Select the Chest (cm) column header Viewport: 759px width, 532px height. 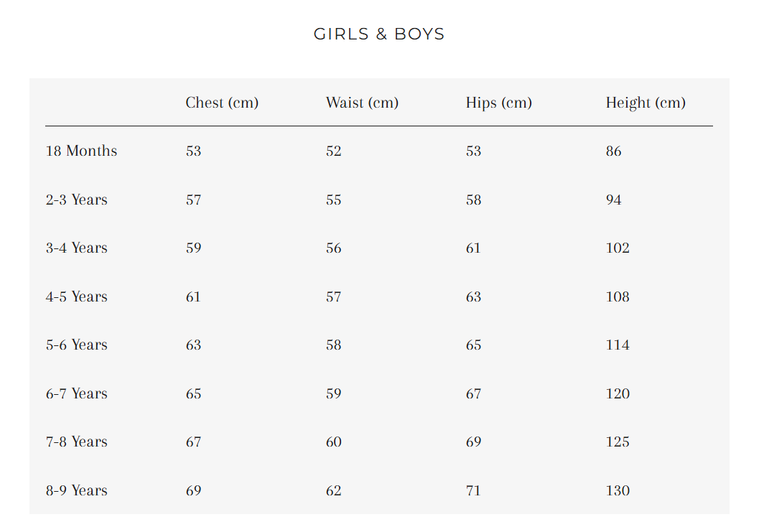point(222,103)
